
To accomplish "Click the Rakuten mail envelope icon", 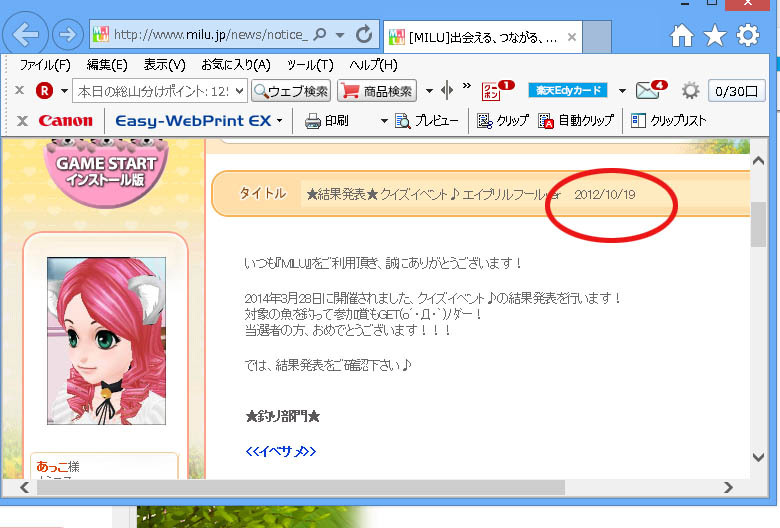I will pos(650,91).
